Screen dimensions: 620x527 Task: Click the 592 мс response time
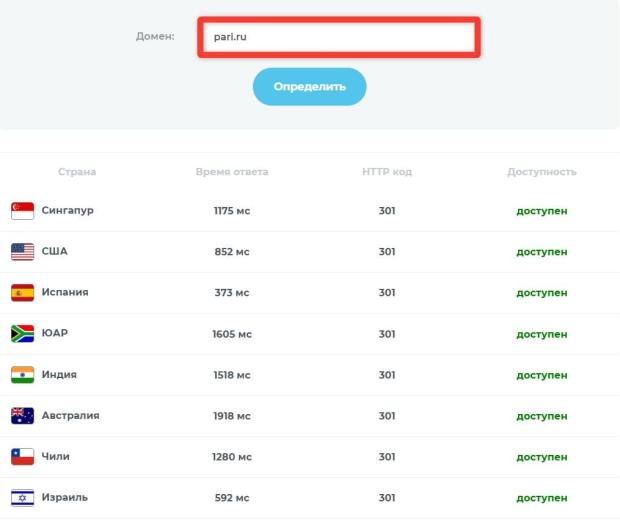[x=232, y=498]
